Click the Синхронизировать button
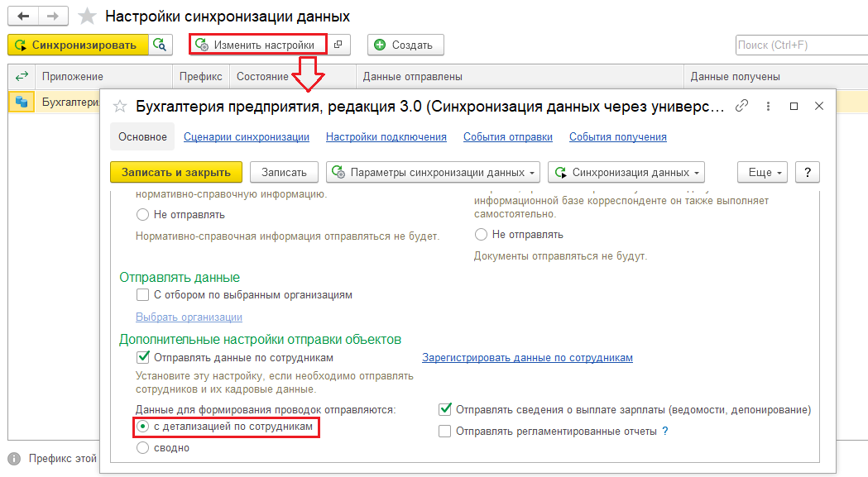This screenshot has width=868, height=477. tap(78, 45)
